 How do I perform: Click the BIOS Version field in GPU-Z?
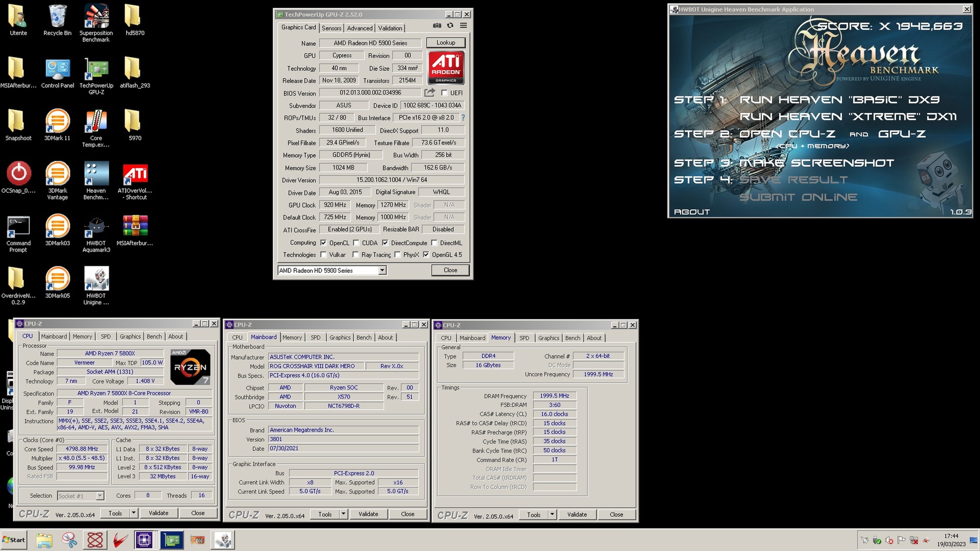coord(370,93)
